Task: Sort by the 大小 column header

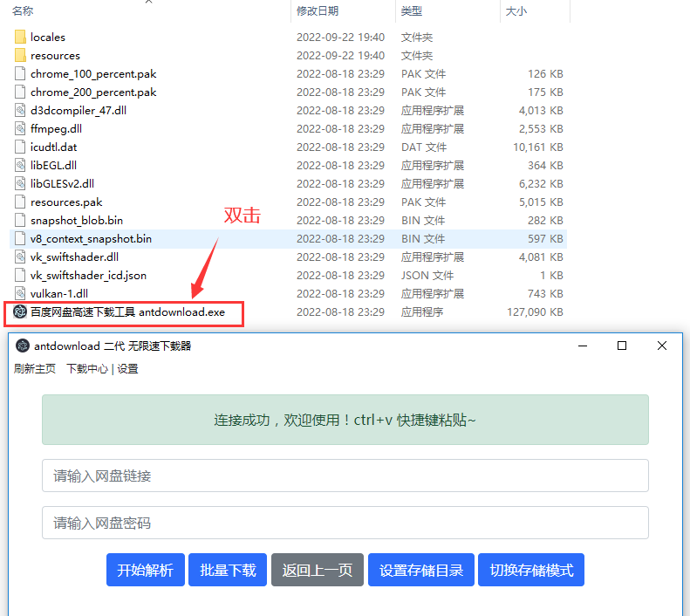Action: click(x=516, y=11)
